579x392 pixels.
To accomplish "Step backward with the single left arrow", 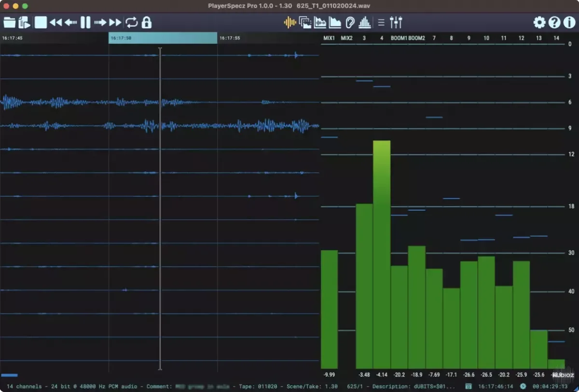I will [71, 22].
